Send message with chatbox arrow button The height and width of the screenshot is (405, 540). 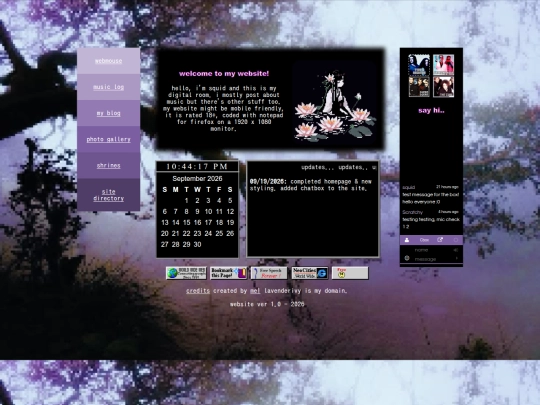pyautogui.click(x=457, y=258)
